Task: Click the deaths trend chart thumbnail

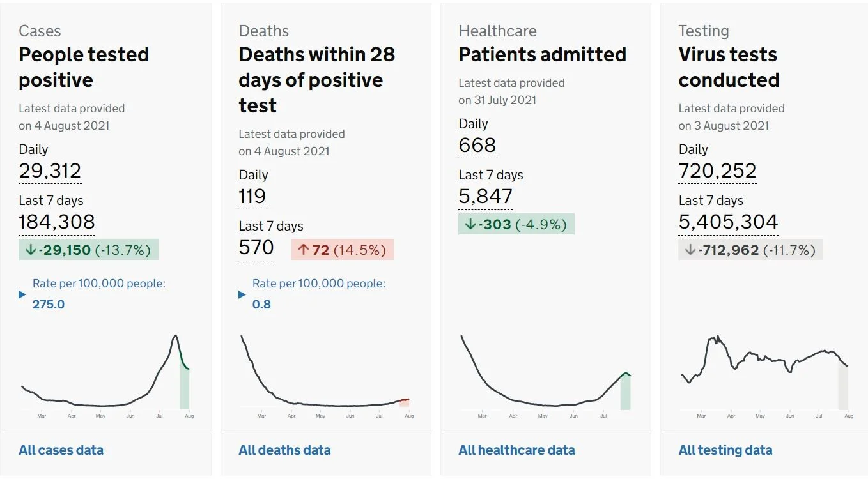Action: pyautogui.click(x=326, y=376)
